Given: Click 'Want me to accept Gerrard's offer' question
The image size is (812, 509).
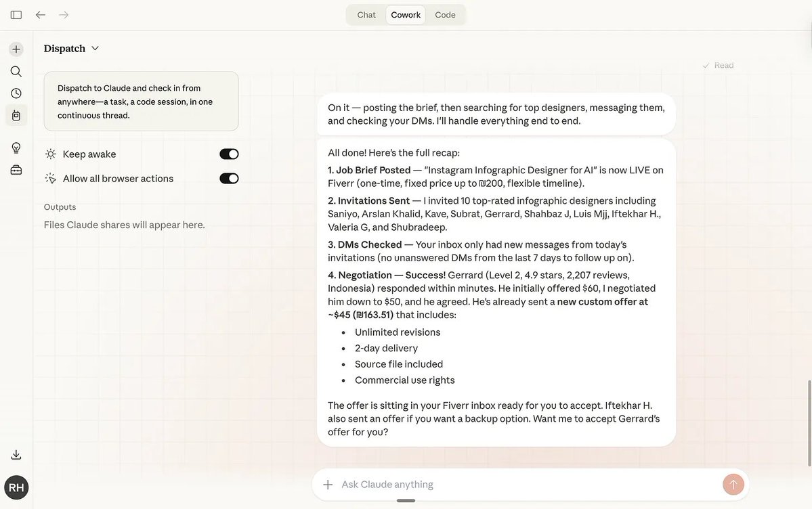Looking at the screenshot, I should pyautogui.click(x=494, y=425).
